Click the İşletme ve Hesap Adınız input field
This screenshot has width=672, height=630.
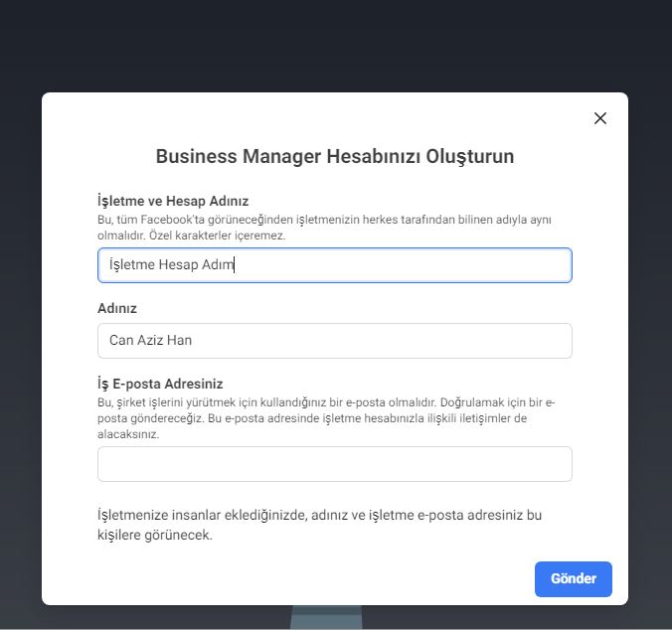(x=335, y=265)
